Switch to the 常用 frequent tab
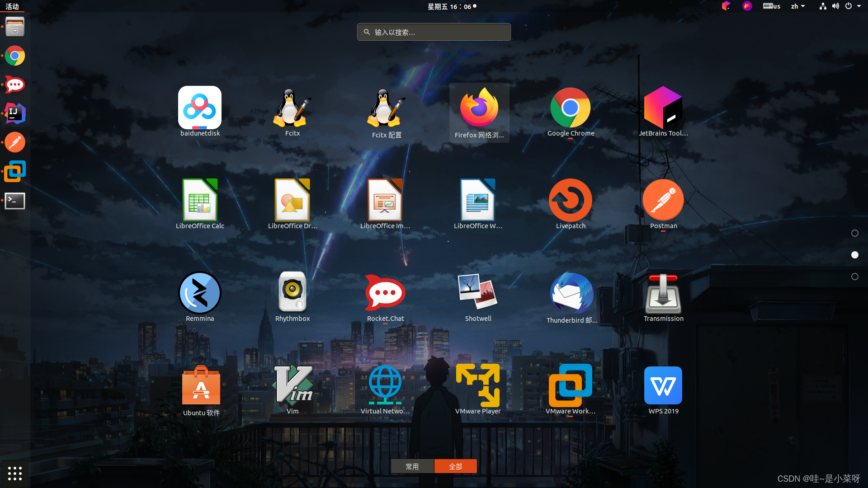Viewport: 868px width, 488px height. [412, 466]
